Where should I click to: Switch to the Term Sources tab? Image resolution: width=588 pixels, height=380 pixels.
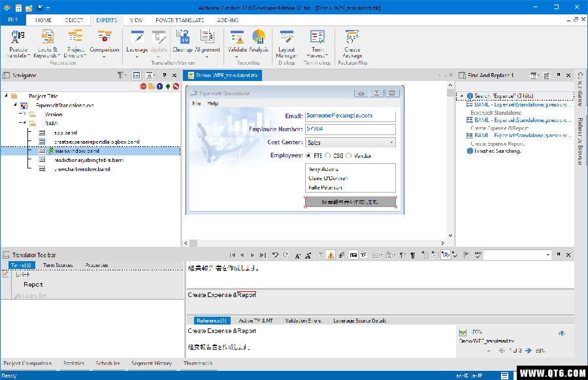[57, 265]
